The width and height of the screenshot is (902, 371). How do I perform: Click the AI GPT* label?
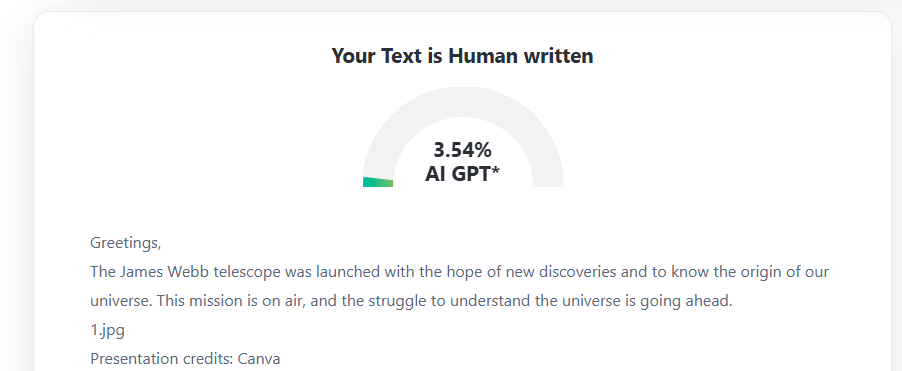(463, 173)
